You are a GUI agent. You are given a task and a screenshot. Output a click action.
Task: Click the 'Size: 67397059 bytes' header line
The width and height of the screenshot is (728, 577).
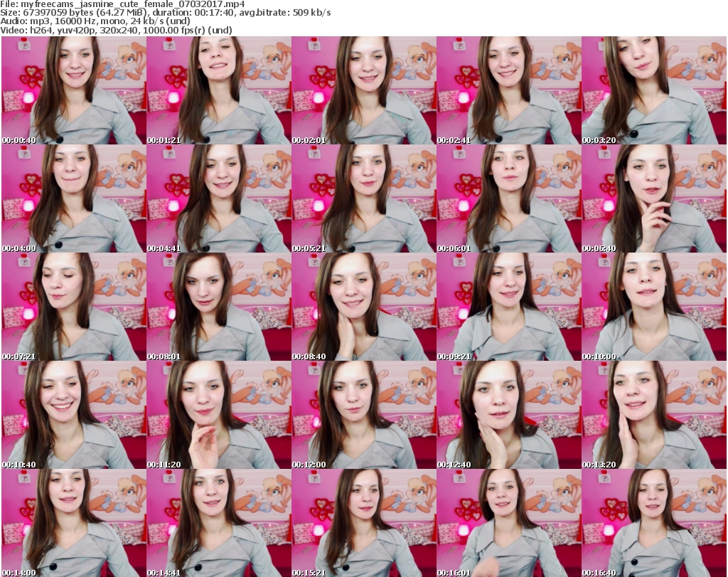point(165,13)
